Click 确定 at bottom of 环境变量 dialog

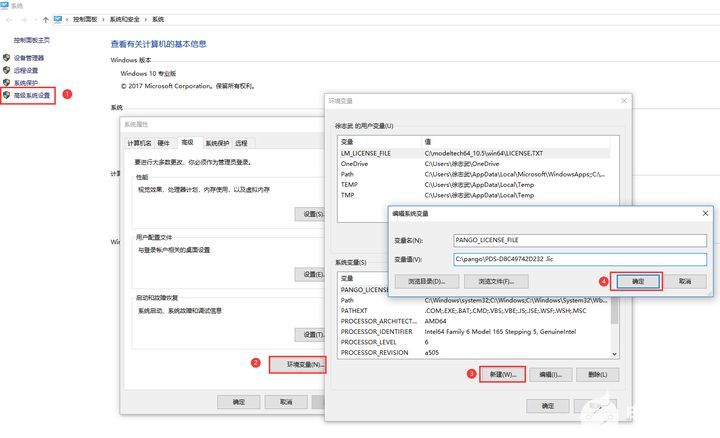(x=547, y=406)
